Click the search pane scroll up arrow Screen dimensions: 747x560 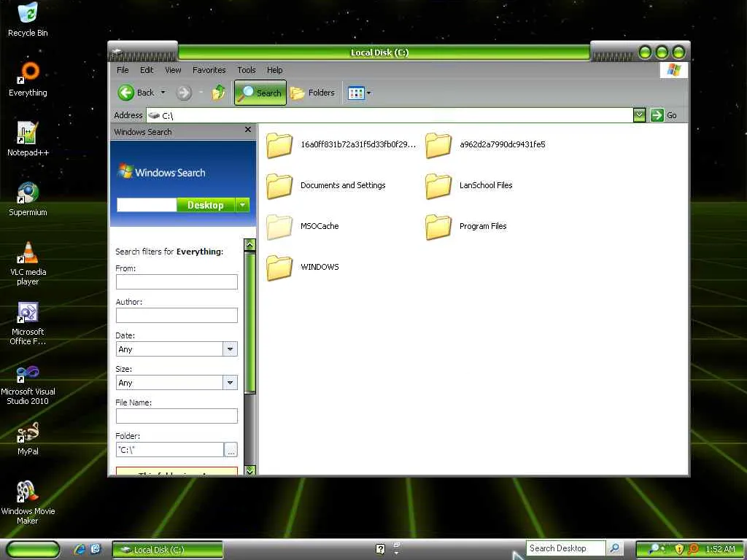(249, 245)
